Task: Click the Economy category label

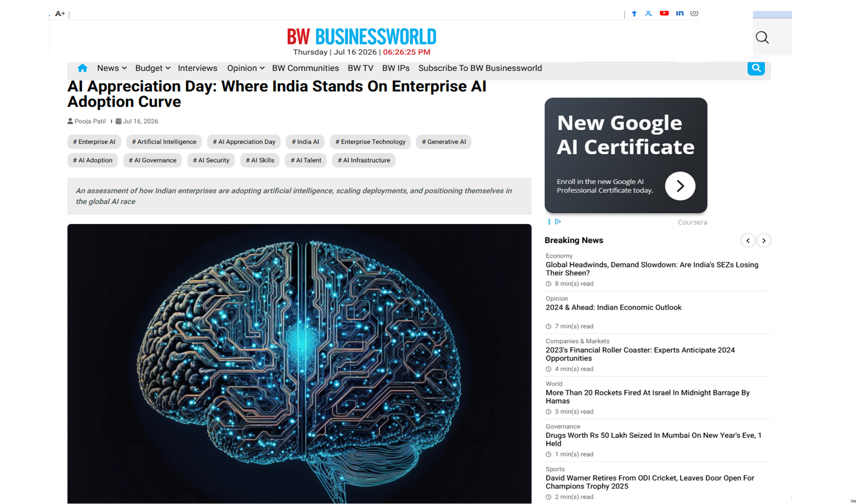Action: [559, 256]
